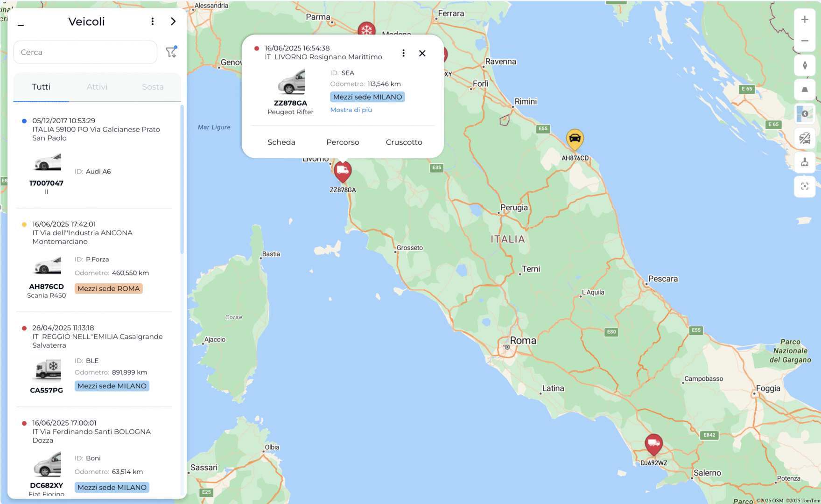The image size is (821, 504).
Task: Switch to the Sosta tab
Action: [x=153, y=87]
